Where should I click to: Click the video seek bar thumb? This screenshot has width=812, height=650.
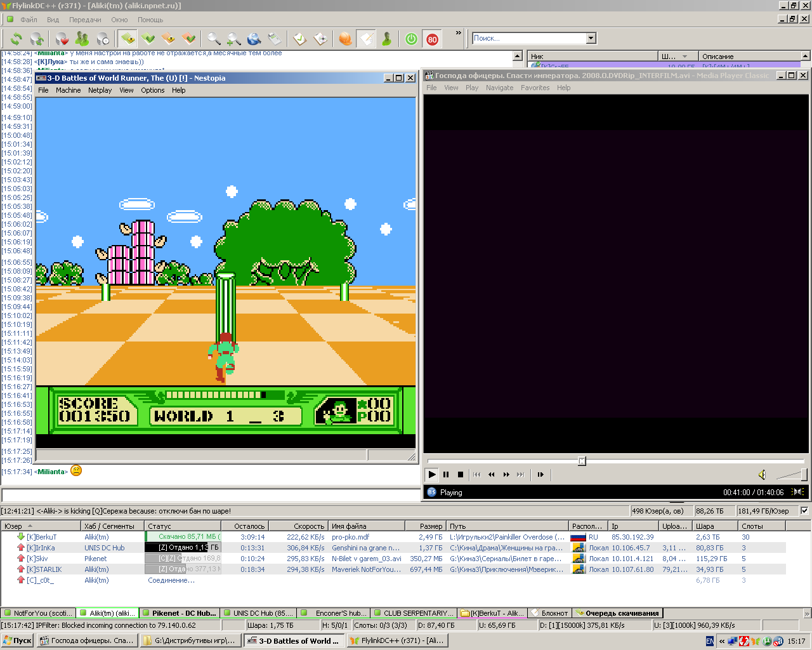pyautogui.click(x=582, y=461)
